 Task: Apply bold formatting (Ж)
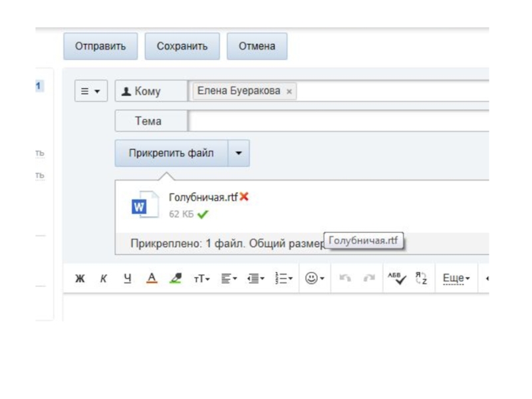click(x=80, y=279)
